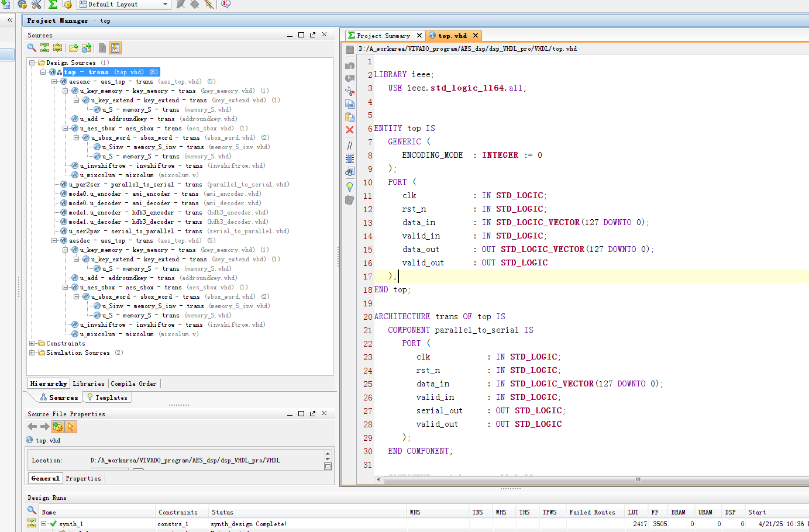Click the Sources panel search magnifier icon
This screenshot has width=809, height=532.
(32, 48)
